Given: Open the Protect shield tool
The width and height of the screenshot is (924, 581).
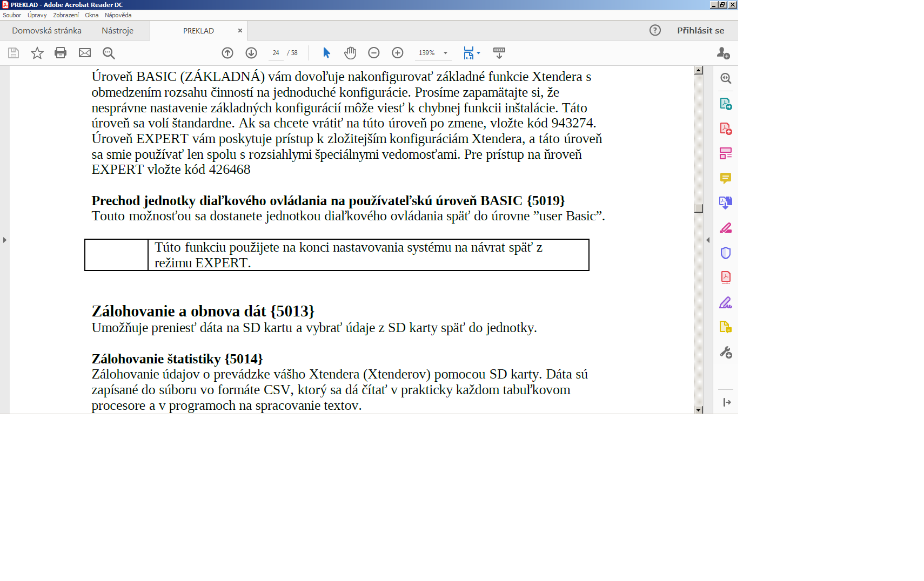Looking at the screenshot, I should tap(726, 253).
